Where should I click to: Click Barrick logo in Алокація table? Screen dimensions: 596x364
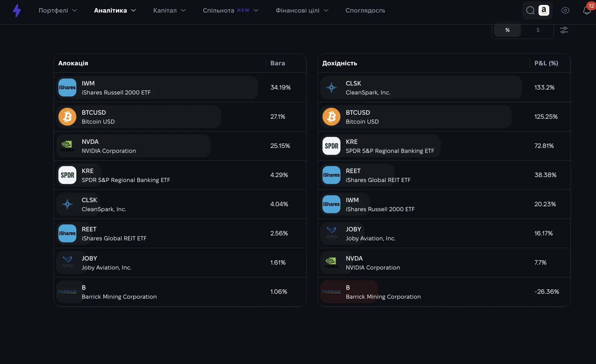coord(67,291)
